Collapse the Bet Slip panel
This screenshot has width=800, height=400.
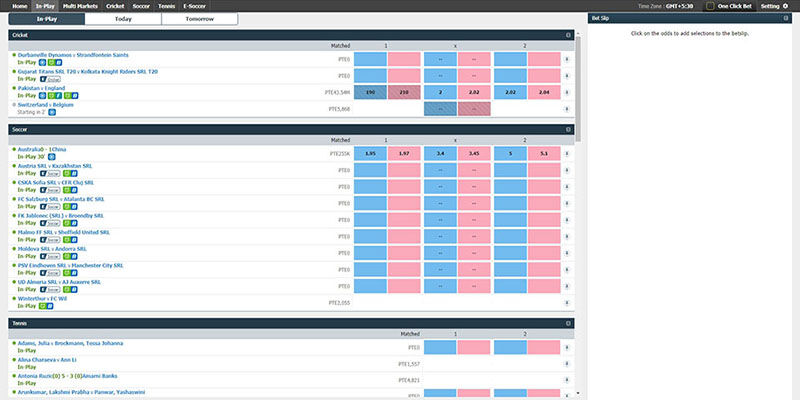coord(791,19)
